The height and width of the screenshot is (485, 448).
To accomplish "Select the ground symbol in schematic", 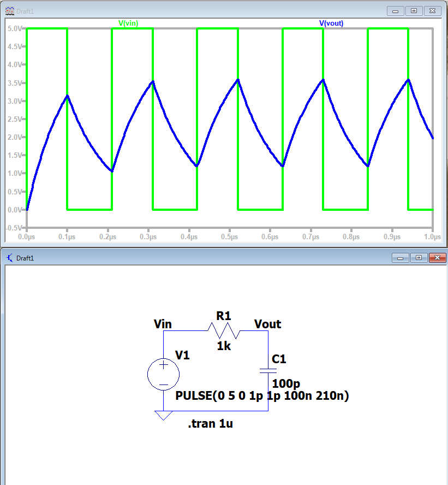I will [x=163, y=416].
